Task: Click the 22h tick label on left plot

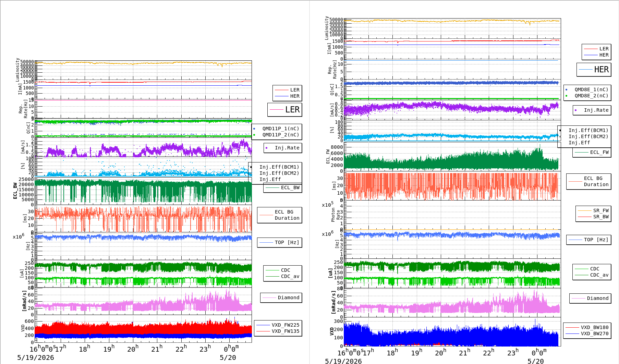Action: (x=181, y=349)
